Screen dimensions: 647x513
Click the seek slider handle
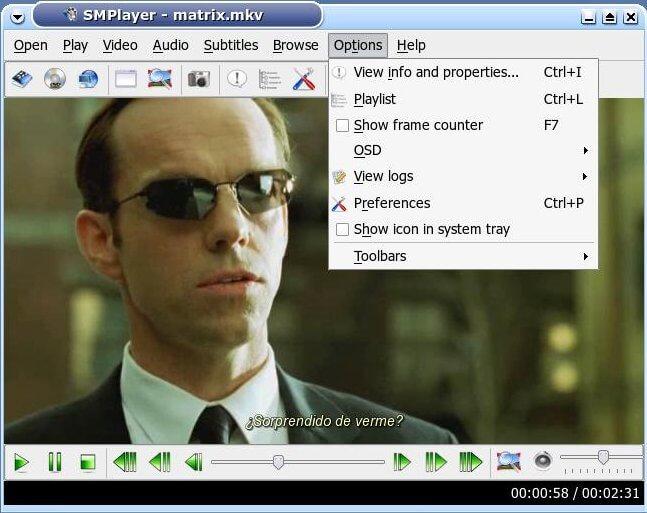click(x=279, y=462)
